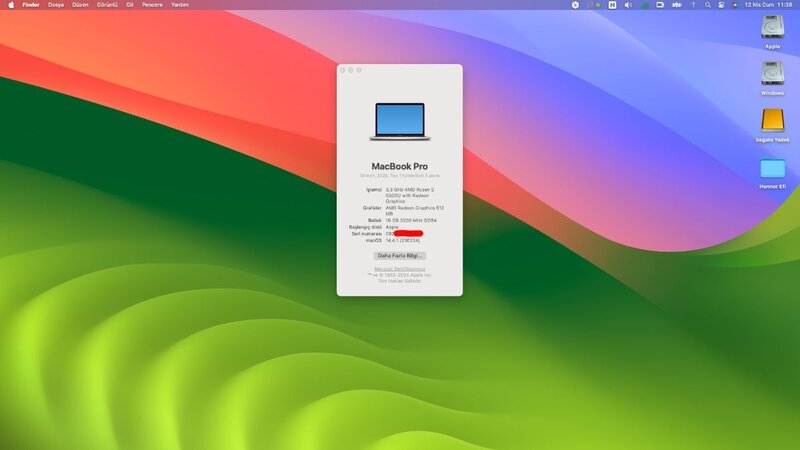Close the About This Mac window

pyautogui.click(x=342, y=70)
